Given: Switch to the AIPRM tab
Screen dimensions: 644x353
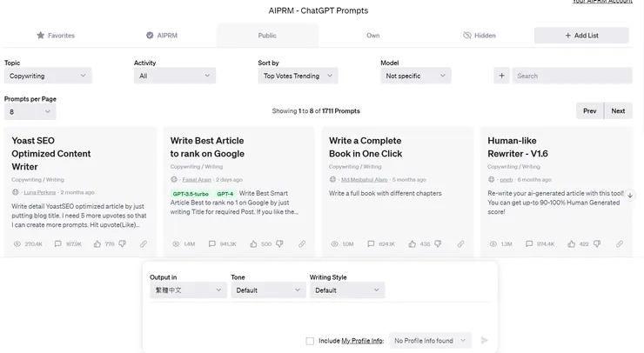Looking at the screenshot, I should (x=162, y=36).
